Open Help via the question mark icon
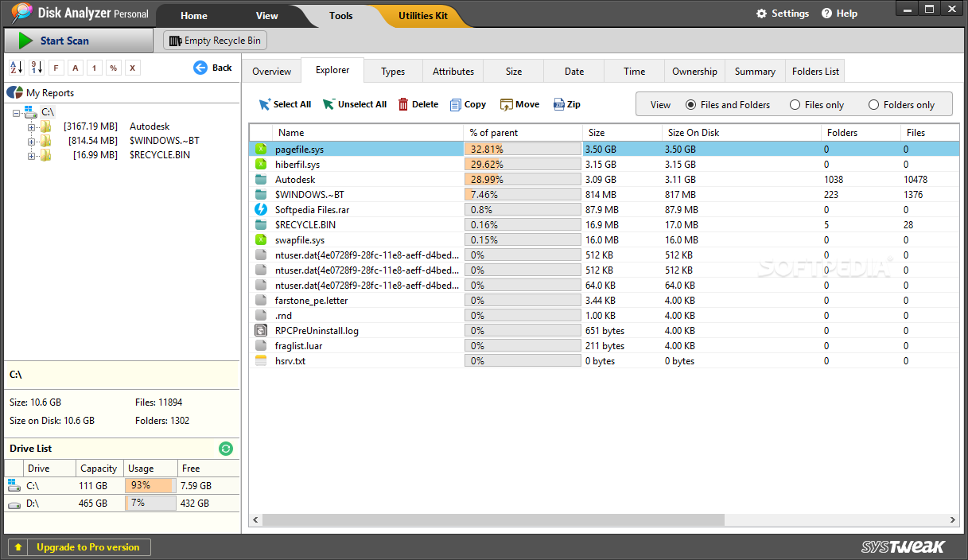This screenshot has height=560, width=968. coord(826,14)
